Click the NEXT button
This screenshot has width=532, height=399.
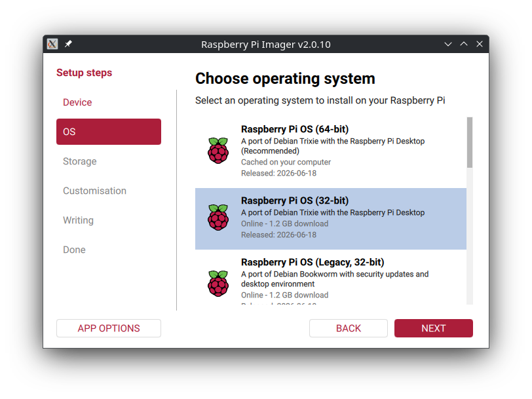point(434,328)
